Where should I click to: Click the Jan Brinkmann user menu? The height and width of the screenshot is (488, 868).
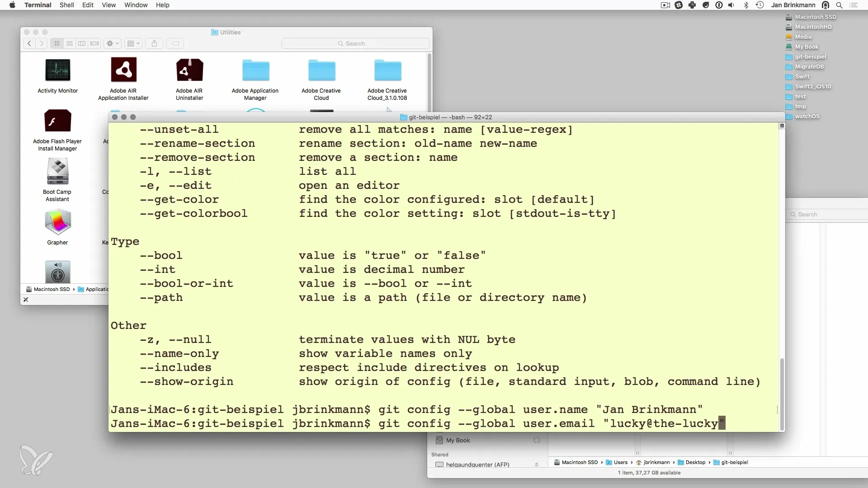[x=793, y=5]
